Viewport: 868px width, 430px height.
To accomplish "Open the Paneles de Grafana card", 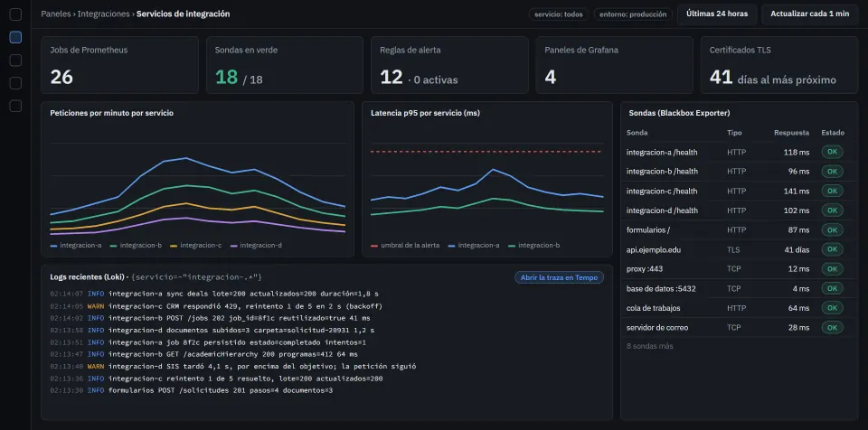I will coord(615,65).
